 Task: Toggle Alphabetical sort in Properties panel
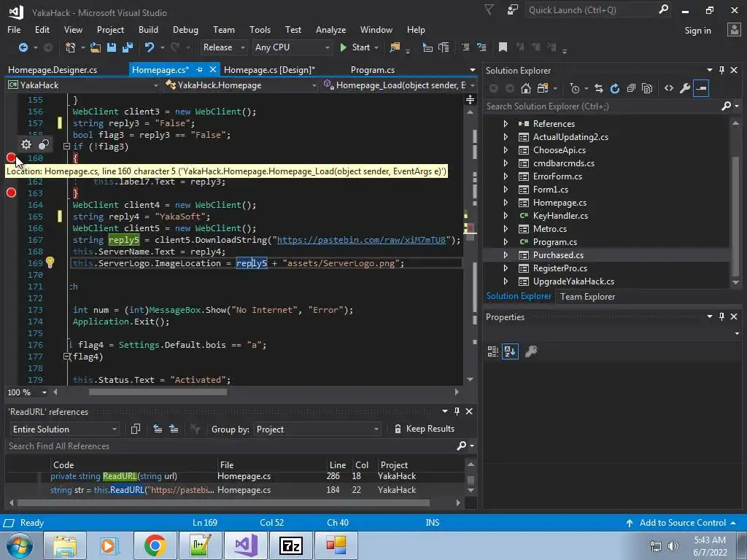pos(510,351)
